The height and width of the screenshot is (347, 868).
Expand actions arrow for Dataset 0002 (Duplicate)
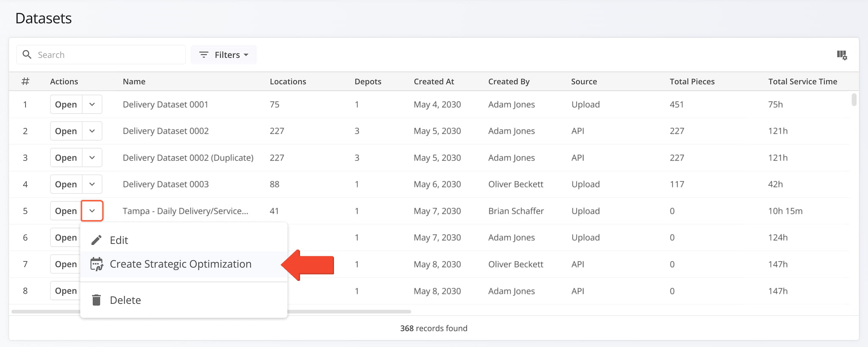pyautogui.click(x=92, y=158)
